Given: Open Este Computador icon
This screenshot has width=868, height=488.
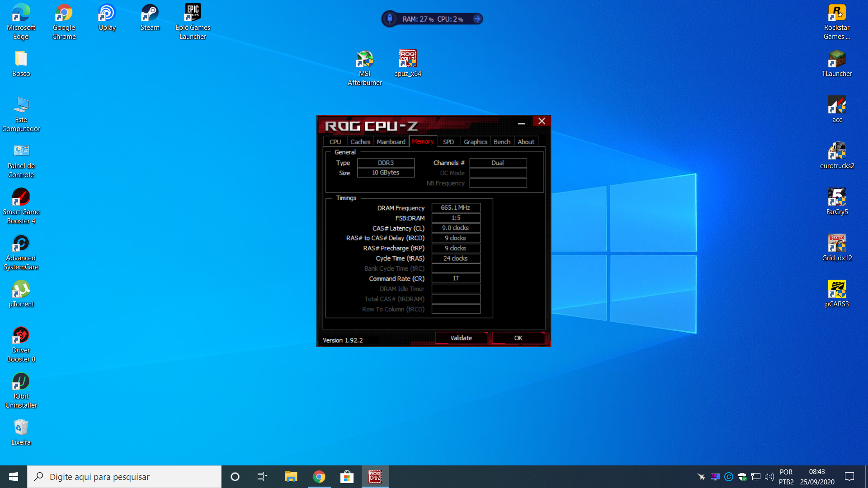Looking at the screenshot, I should click(21, 114).
